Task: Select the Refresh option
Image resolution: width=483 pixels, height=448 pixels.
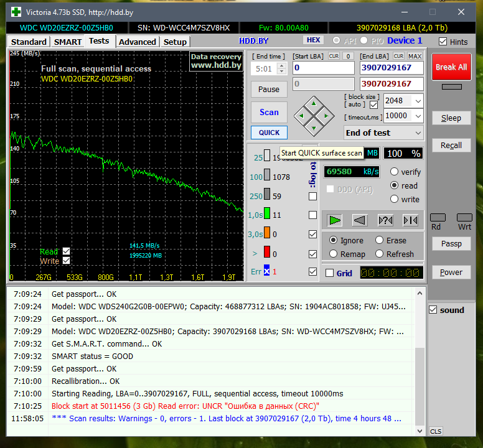Action: click(x=380, y=254)
